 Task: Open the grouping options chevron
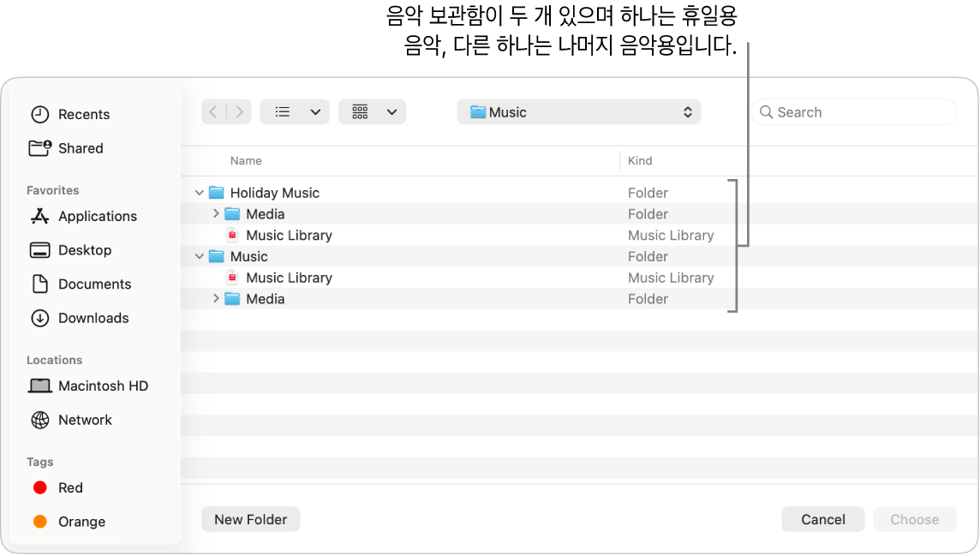tap(391, 112)
